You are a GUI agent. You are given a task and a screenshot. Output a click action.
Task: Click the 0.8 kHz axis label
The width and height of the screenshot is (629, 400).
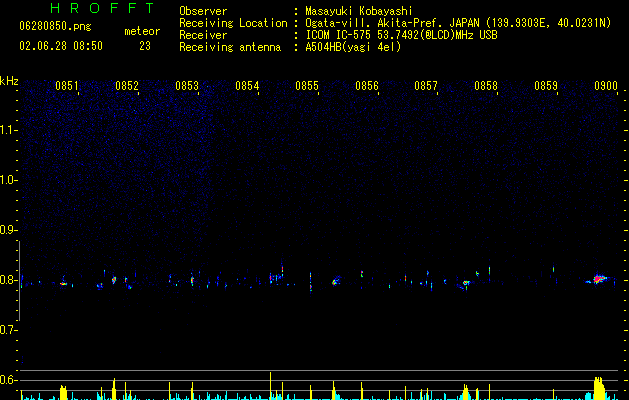pos(8,280)
